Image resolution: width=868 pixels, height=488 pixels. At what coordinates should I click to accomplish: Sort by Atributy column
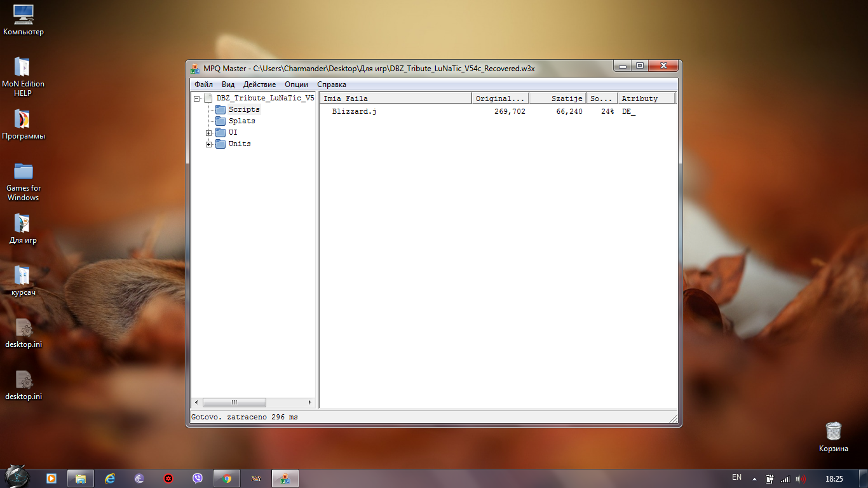[x=647, y=98]
